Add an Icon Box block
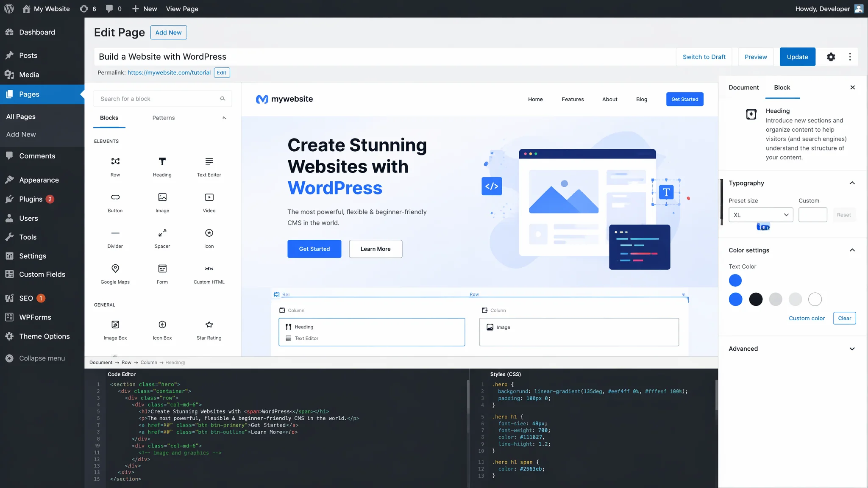The height and width of the screenshot is (488, 868). click(162, 330)
